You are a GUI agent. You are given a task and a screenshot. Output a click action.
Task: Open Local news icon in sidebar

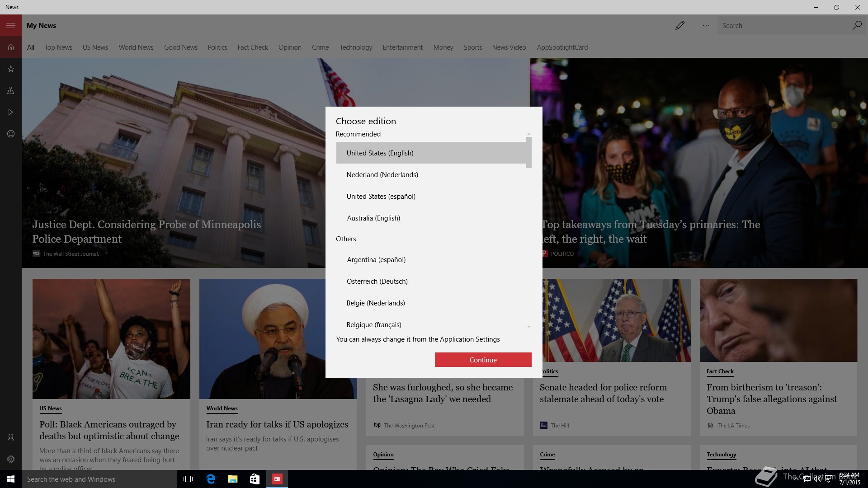pyautogui.click(x=11, y=90)
